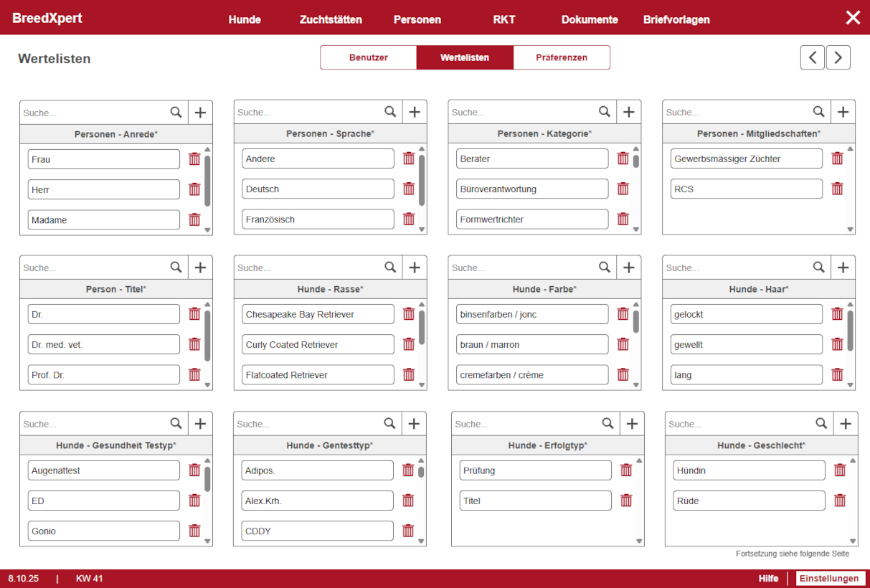Click search magnifier in Hunde - Rasse list
Viewport: 870px width, 588px height.
point(390,267)
